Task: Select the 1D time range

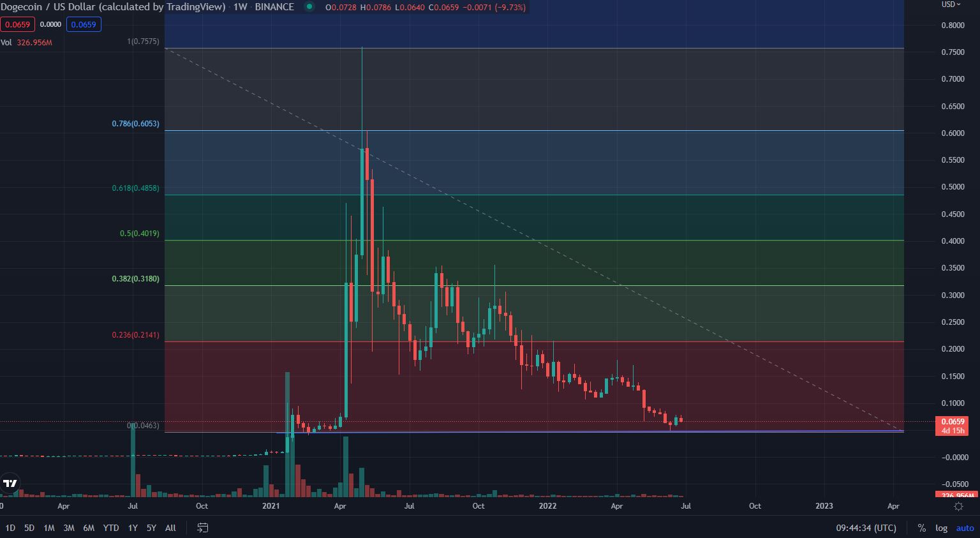Action: tap(10, 528)
